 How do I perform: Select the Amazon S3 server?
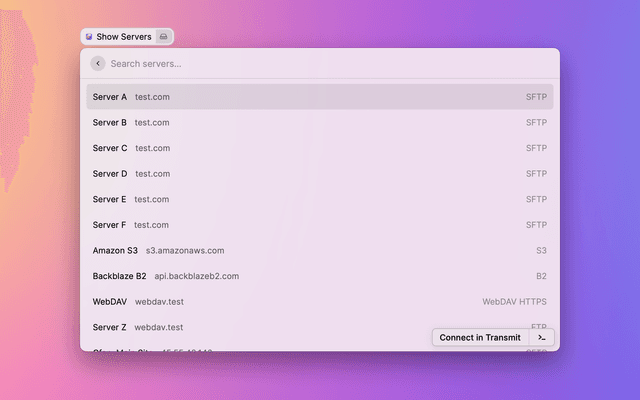coord(115,250)
